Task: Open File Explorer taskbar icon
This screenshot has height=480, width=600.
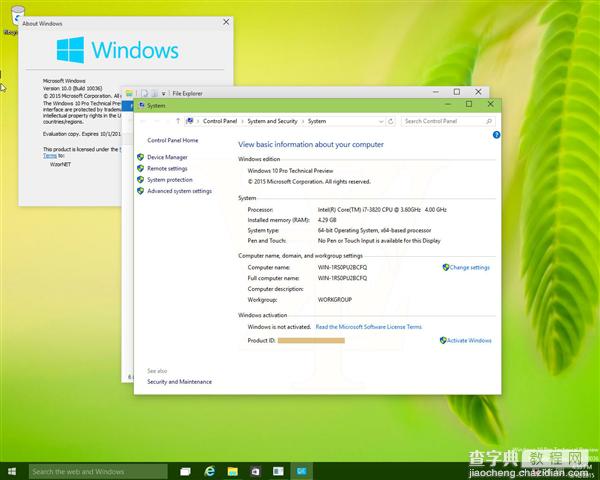Action: (233, 472)
